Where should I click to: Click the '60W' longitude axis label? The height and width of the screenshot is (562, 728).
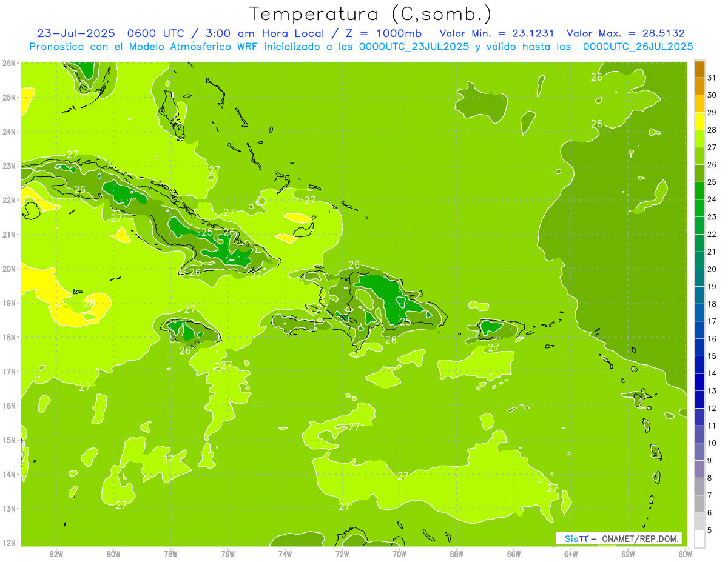point(686,554)
